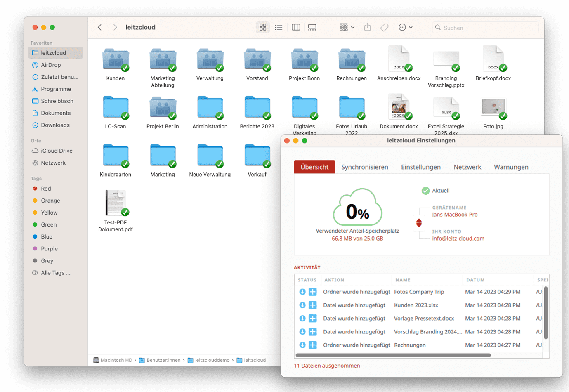Image resolution: width=569 pixels, height=392 pixels.
Task: Click the green Aktuell status checkmark
Action: (x=425, y=191)
